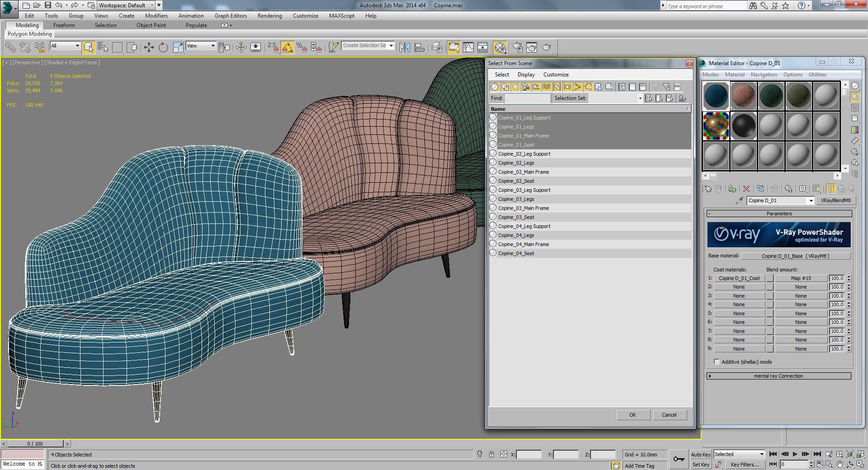This screenshot has height=470, width=868.
Task: Click the VRayBlendMtl material type button
Action: coord(835,200)
